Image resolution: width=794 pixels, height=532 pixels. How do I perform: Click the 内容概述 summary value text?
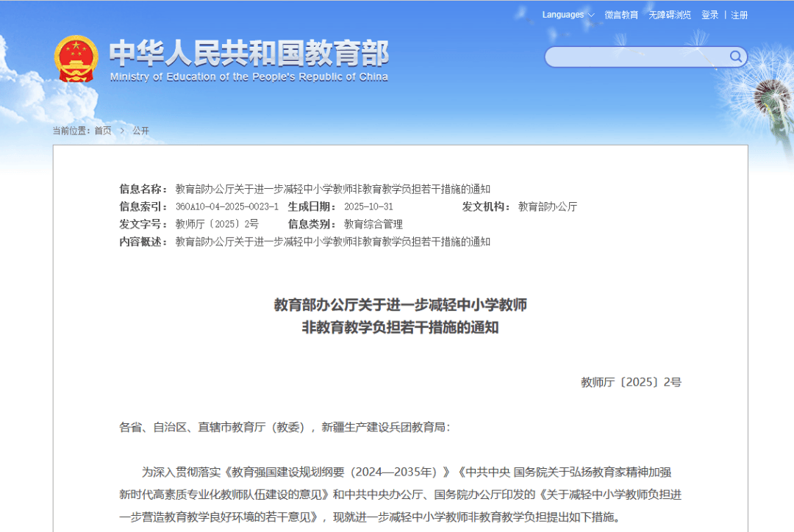(x=333, y=242)
